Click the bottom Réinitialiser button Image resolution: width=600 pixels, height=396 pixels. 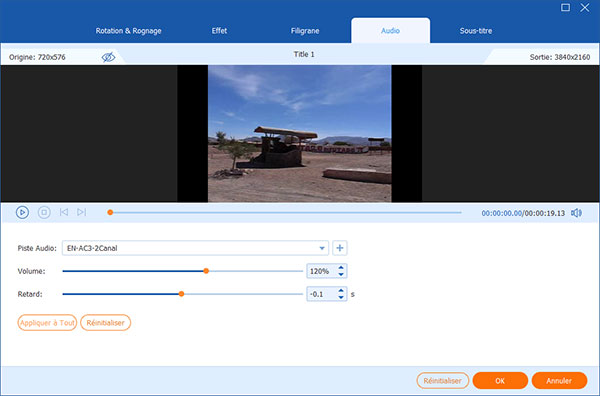coord(442,381)
